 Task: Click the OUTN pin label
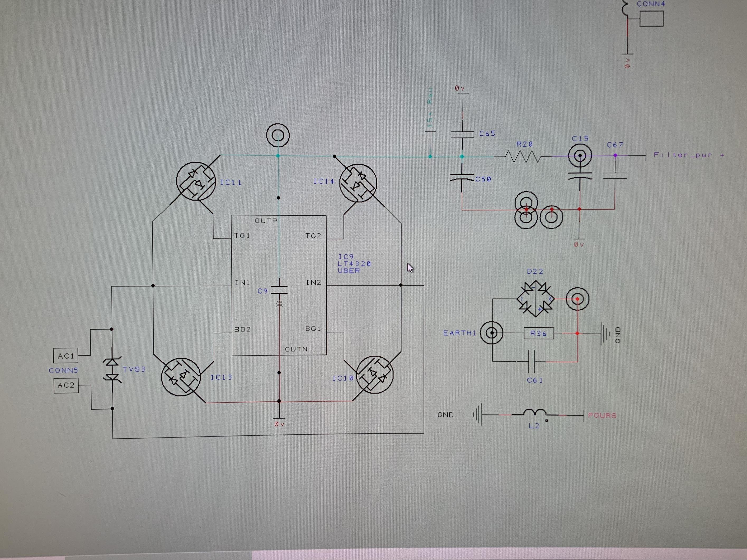coord(296,349)
